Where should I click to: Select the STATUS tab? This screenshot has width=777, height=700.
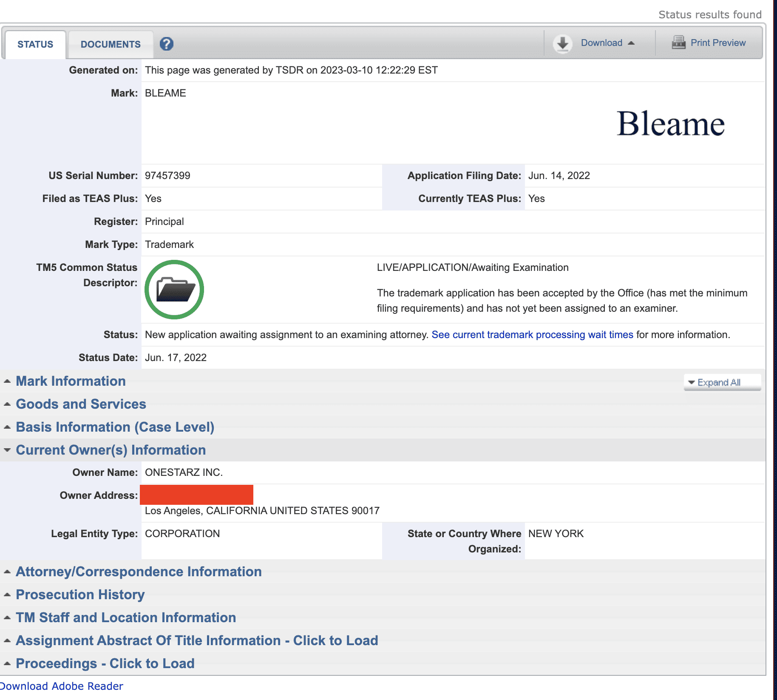pyautogui.click(x=35, y=44)
